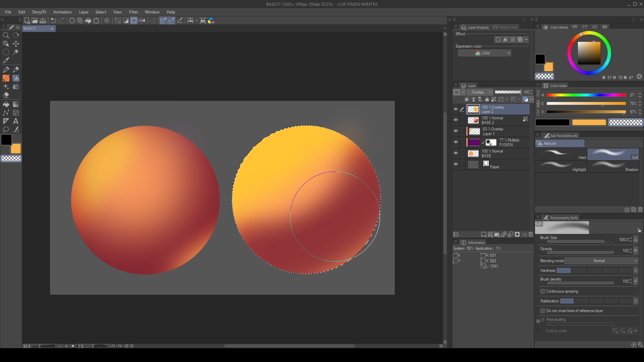This screenshot has height=362, width=644.
Task: Hide the FUSION layer
Action: pos(455,142)
